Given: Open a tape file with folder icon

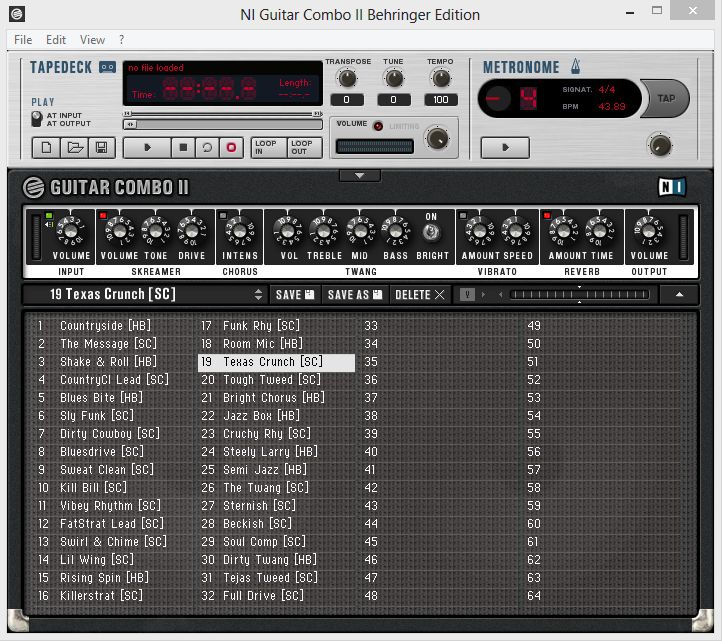Looking at the screenshot, I should coord(74,148).
